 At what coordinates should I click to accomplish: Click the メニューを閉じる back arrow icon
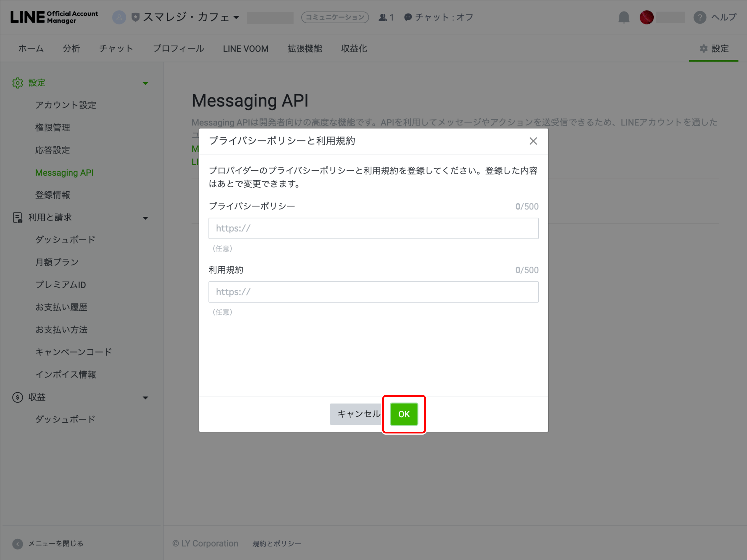pos(18,543)
